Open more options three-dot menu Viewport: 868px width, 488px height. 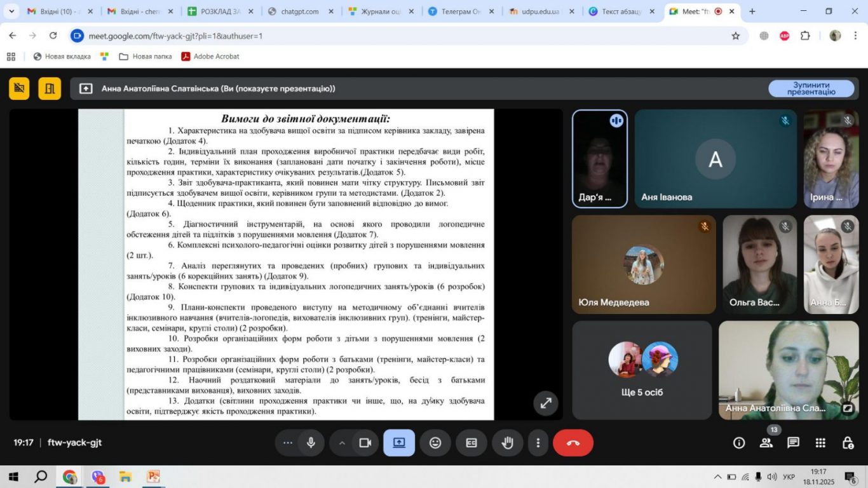538,443
